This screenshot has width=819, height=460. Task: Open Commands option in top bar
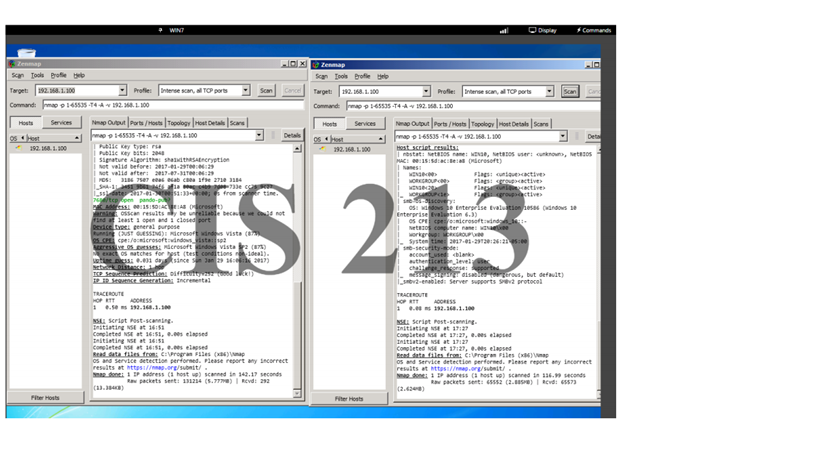tap(594, 30)
